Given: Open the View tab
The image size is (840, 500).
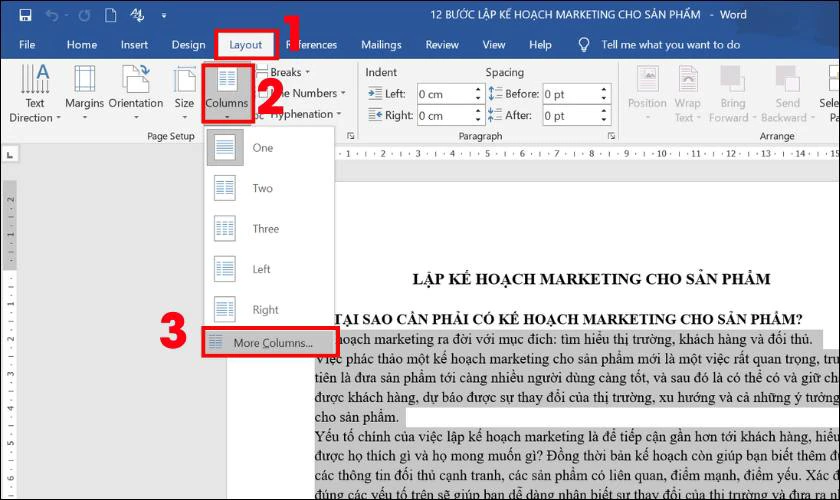Looking at the screenshot, I should click(x=493, y=45).
